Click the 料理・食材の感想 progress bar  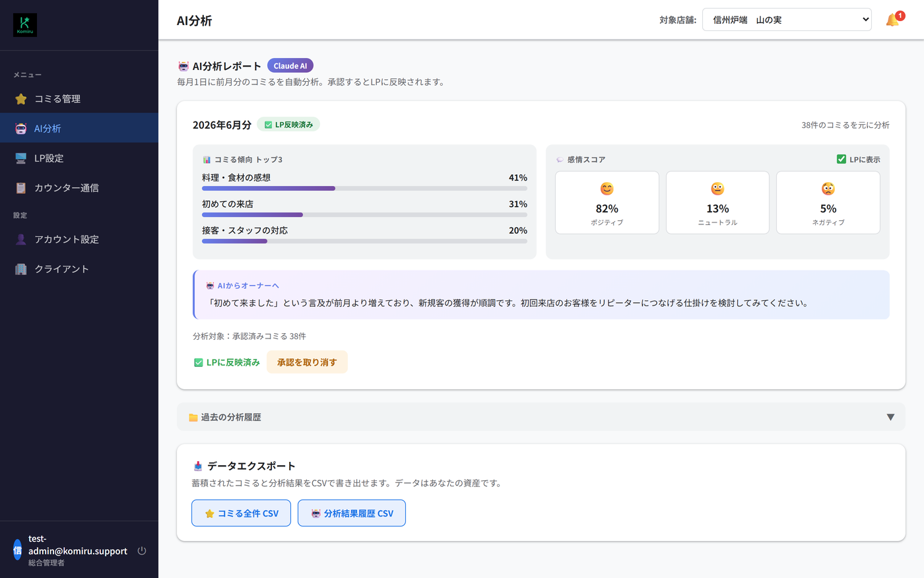(x=364, y=189)
